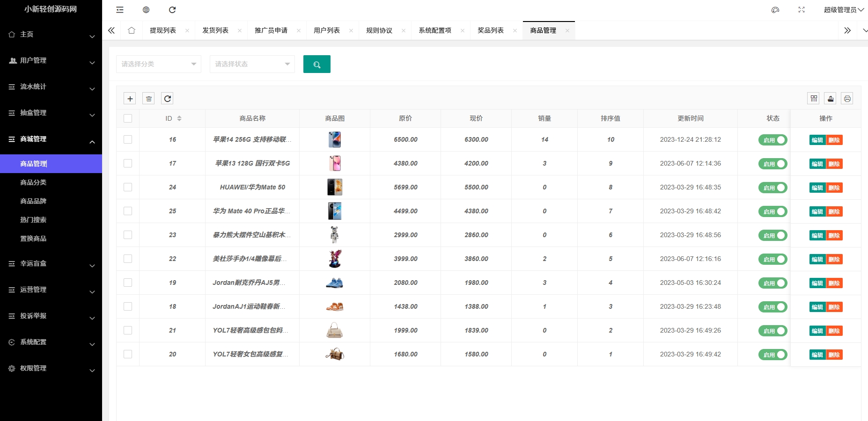Click 编辑 for product ID 16

point(817,140)
